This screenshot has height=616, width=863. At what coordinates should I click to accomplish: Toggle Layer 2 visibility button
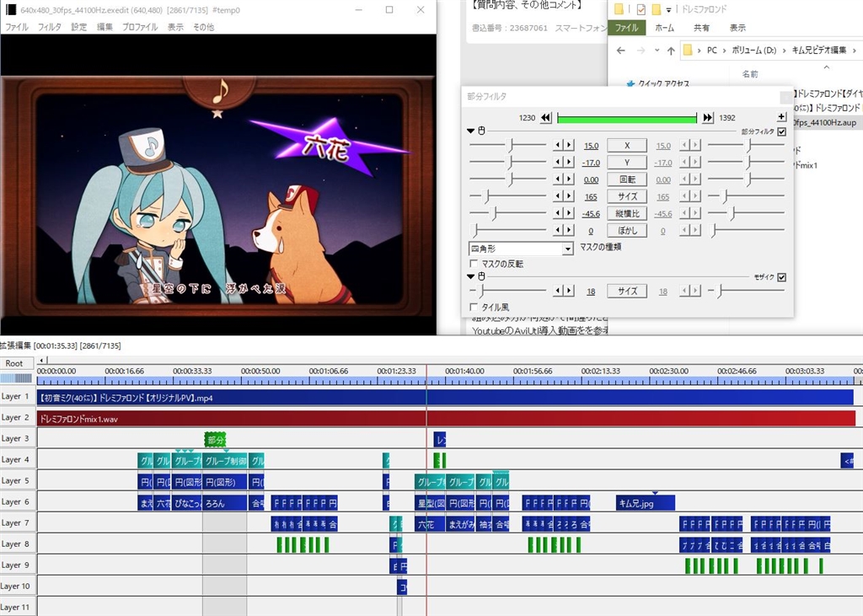(x=17, y=417)
